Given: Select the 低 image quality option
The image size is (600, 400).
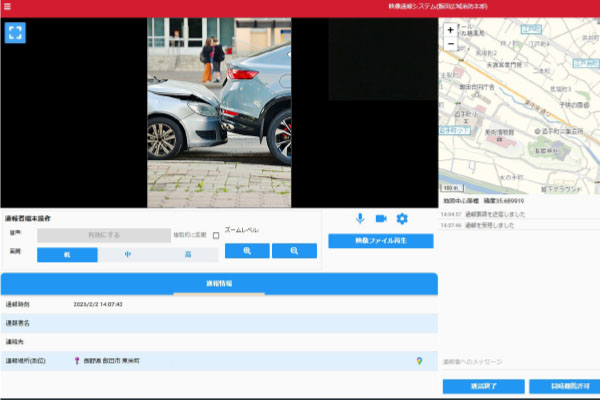Looking at the screenshot, I should tap(67, 255).
